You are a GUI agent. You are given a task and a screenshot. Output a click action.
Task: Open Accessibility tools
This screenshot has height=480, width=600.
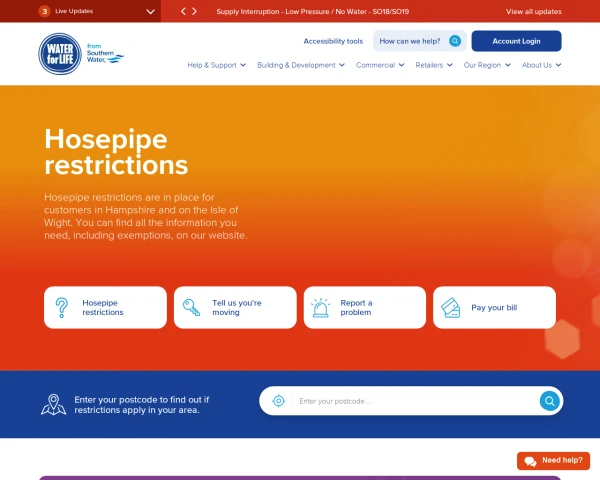click(333, 41)
